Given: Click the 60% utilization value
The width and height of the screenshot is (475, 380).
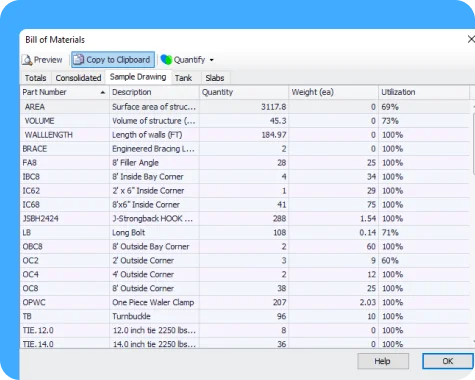Looking at the screenshot, I should coord(390,261).
